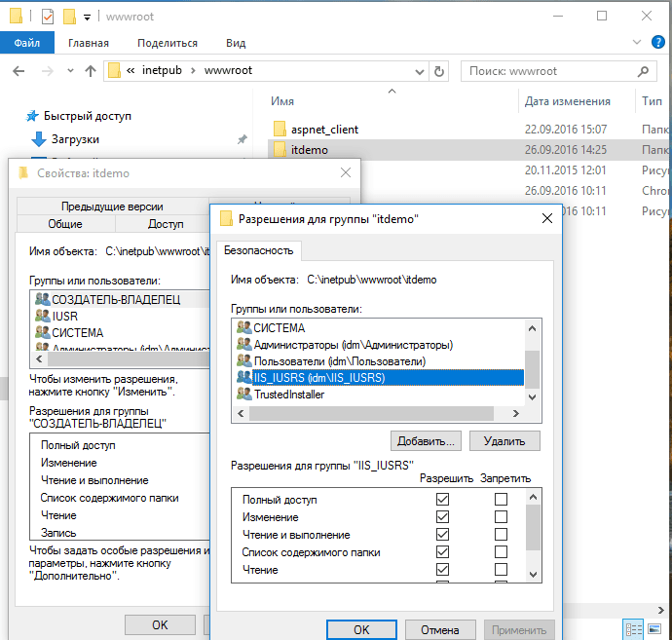Open the recent locations dropdown arrow
This screenshot has height=640, width=672.
pyautogui.click(x=69, y=71)
